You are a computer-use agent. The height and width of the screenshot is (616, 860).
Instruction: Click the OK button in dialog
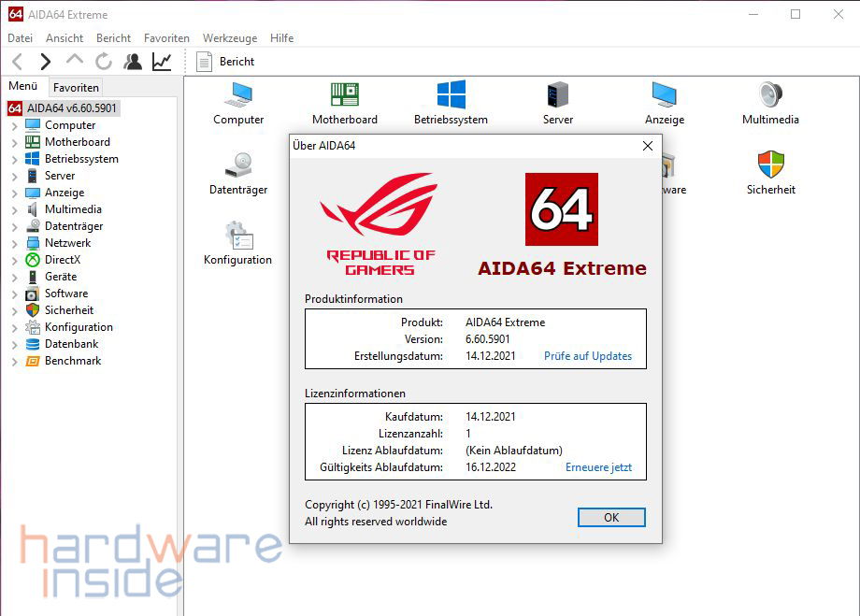pyautogui.click(x=611, y=517)
